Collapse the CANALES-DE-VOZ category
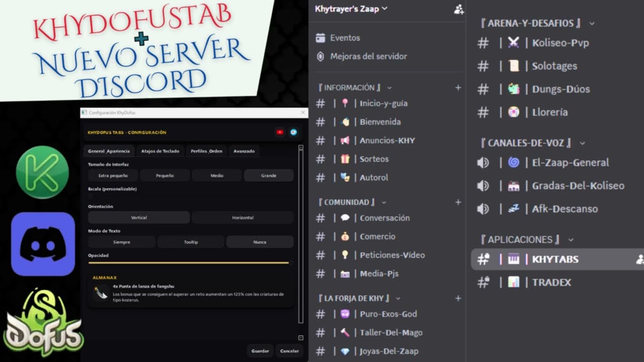 582,143
